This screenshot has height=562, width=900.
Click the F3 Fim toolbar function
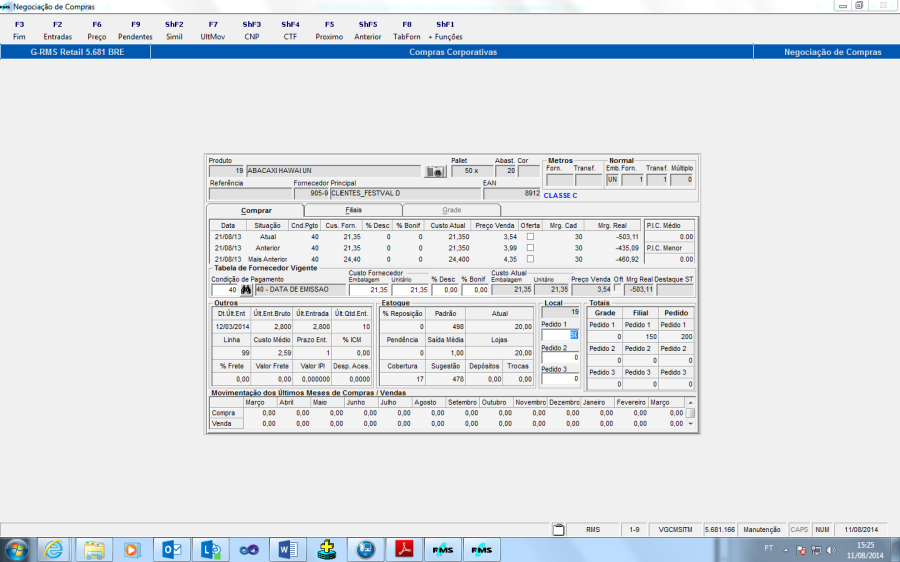pos(19,30)
